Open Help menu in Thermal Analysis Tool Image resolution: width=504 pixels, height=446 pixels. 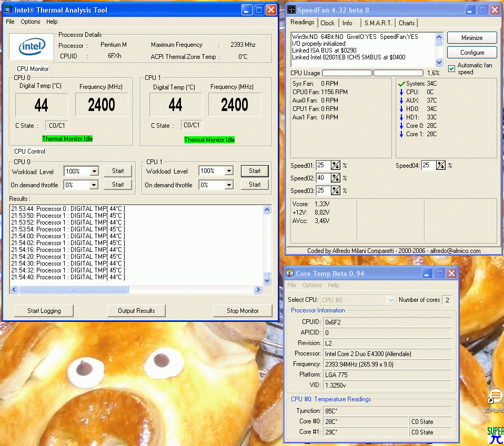point(52,22)
